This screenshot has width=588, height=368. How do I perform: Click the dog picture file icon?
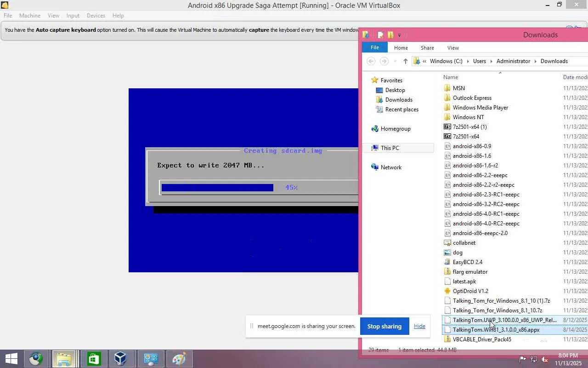tap(447, 252)
